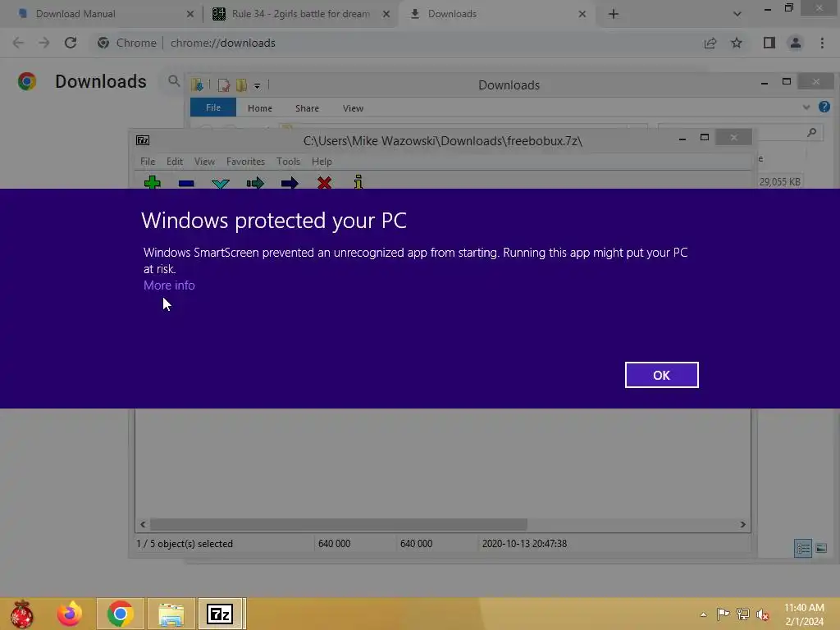Open Explorer quick access toolbar dropdown
This screenshot has height=630, width=840.
[x=257, y=85]
